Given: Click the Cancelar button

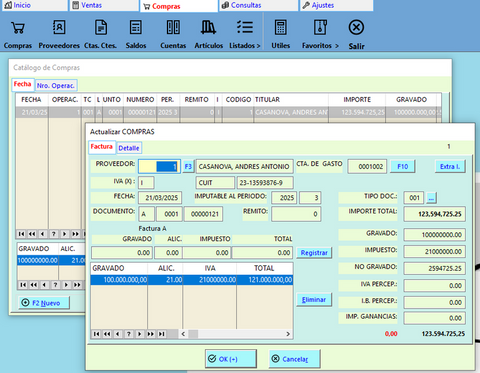Looking at the screenshot, I should click(x=295, y=359).
